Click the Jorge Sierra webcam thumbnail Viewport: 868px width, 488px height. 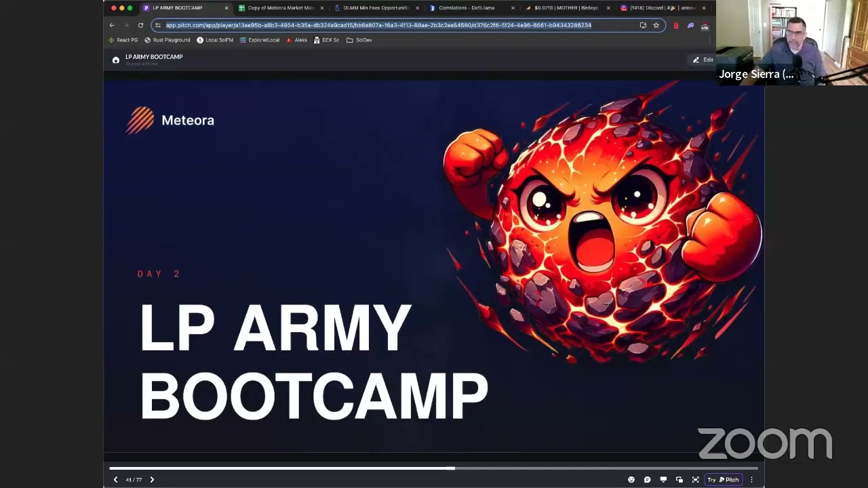pyautogui.click(x=792, y=42)
